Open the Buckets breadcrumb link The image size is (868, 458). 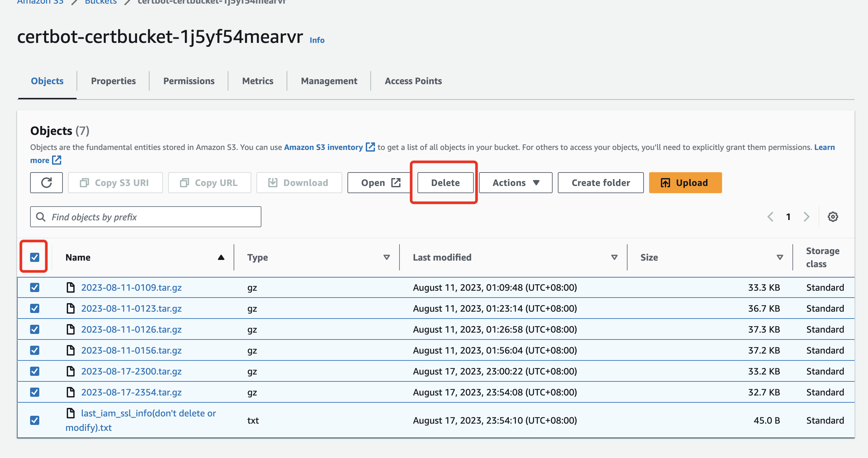(x=101, y=2)
